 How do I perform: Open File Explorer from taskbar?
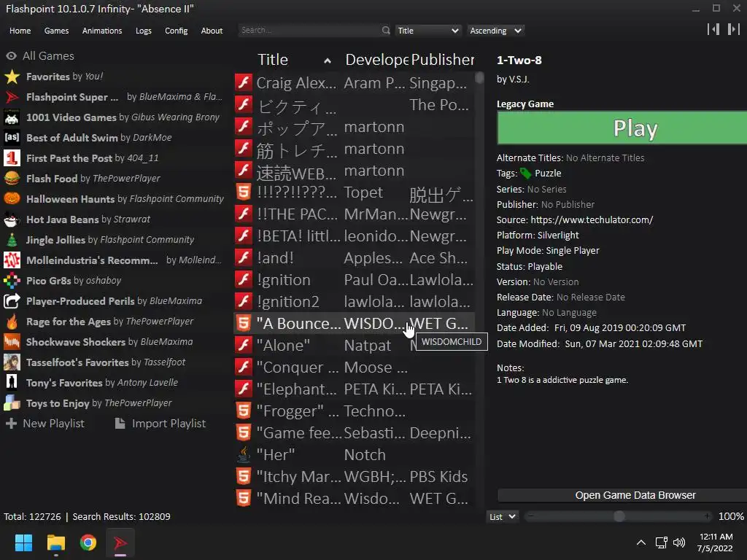55,542
